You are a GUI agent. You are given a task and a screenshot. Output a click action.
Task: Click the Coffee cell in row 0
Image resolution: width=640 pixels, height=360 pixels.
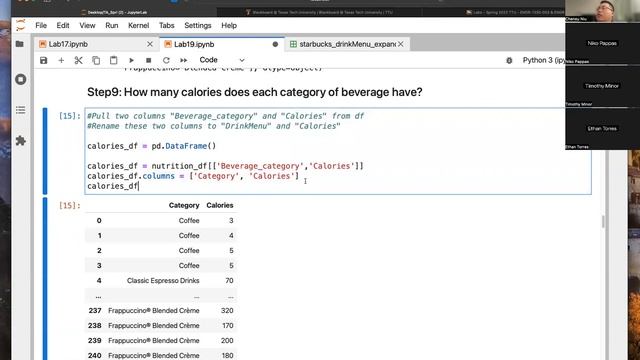189,220
